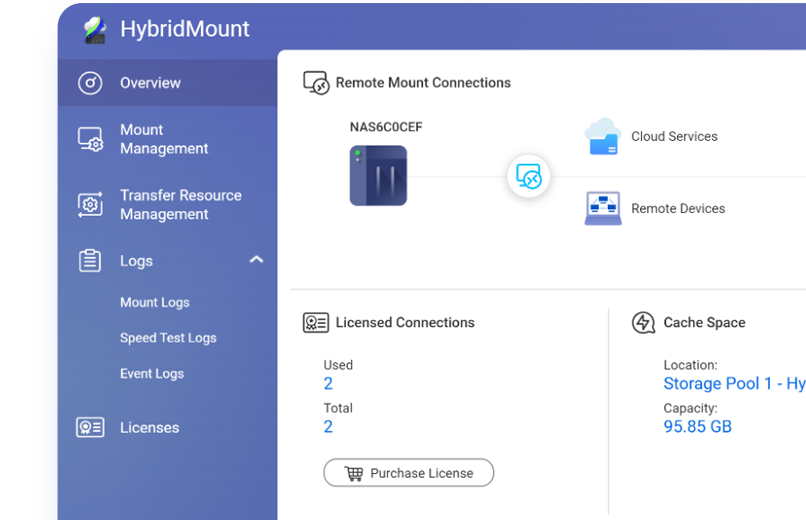806x520 pixels.
Task: Click the Remote Mount Connections header icon
Action: 316,83
